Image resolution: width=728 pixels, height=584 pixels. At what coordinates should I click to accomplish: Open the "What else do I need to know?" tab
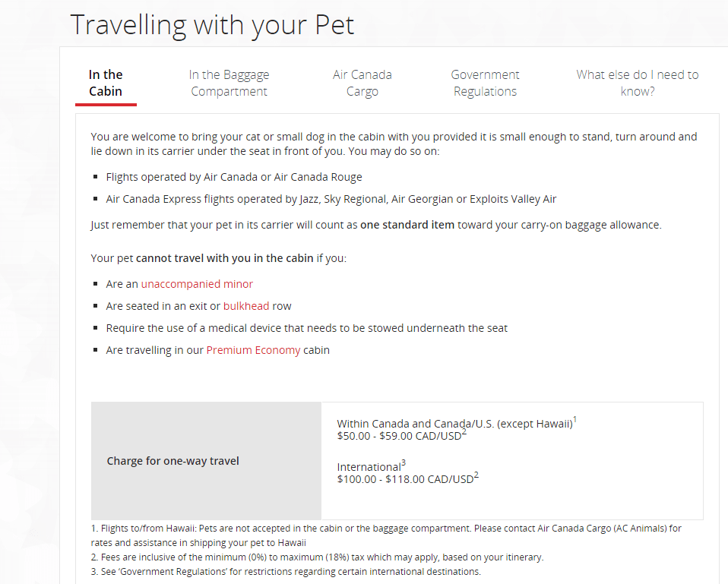[x=638, y=82]
